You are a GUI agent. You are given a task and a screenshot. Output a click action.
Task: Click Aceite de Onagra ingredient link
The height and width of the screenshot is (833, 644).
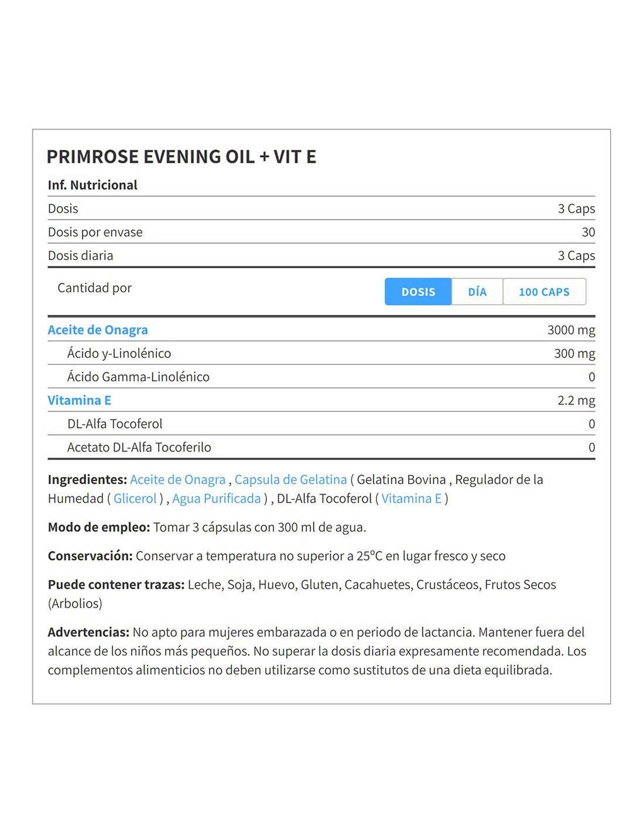click(x=177, y=479)
